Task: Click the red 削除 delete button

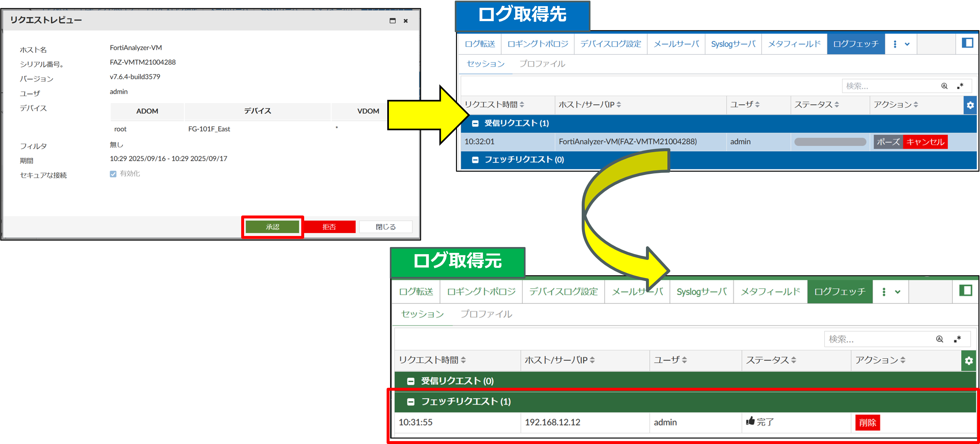Action: click(x=867, y=422)
